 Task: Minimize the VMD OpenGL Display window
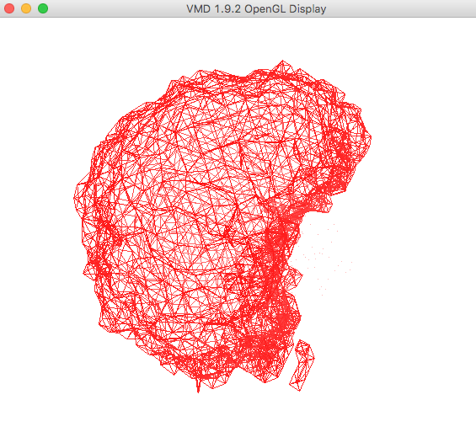(26, 8)
